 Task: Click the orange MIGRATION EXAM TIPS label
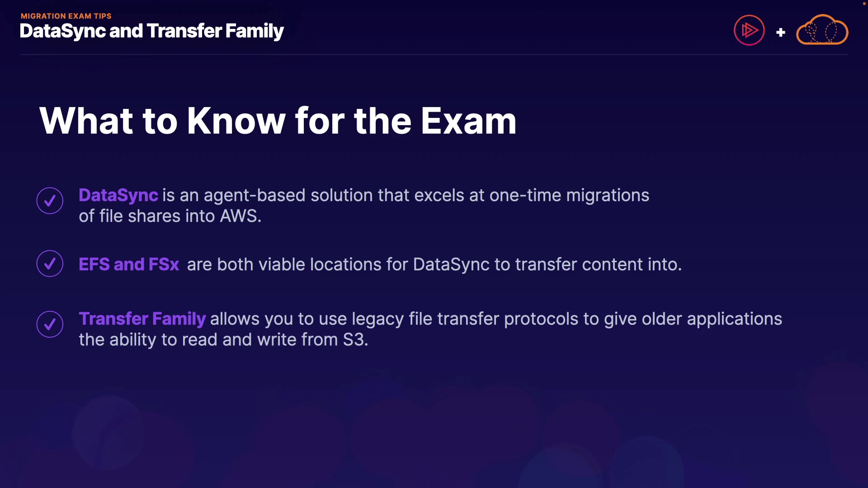point(66,16)
